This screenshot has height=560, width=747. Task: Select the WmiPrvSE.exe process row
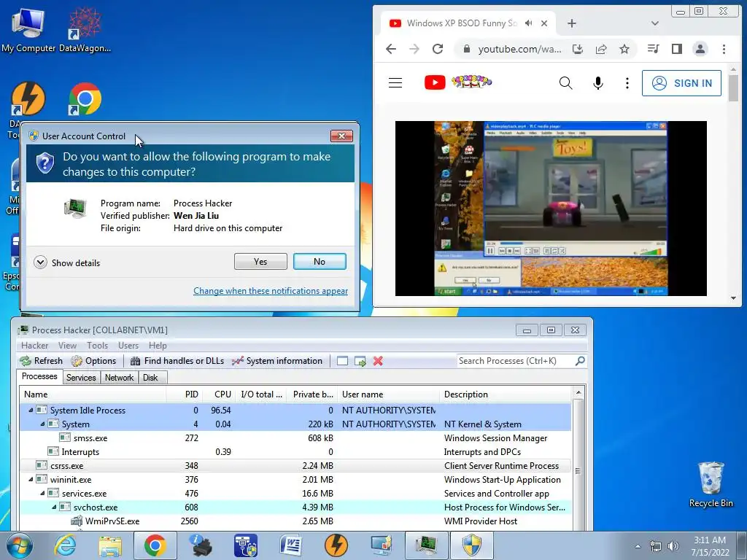coord(295,521)
